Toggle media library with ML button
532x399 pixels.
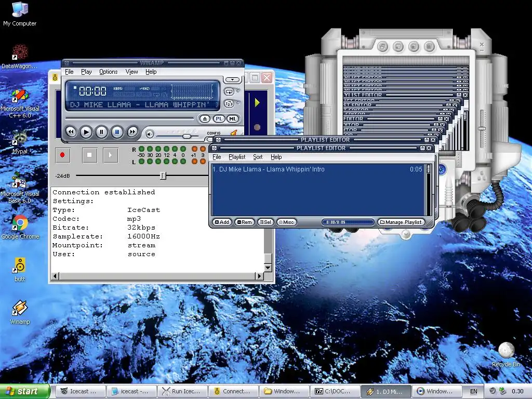pyautogui.click(x=232, y=119)
